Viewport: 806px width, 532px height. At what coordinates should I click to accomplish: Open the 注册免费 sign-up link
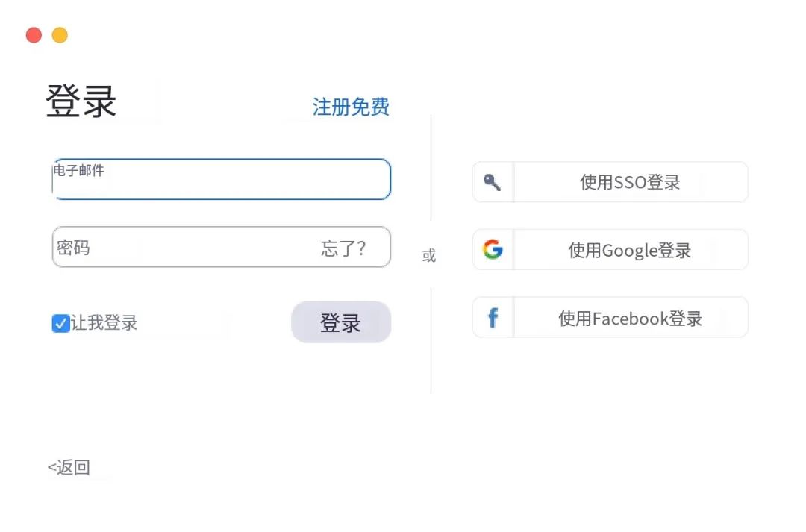[x=351, y=107]
